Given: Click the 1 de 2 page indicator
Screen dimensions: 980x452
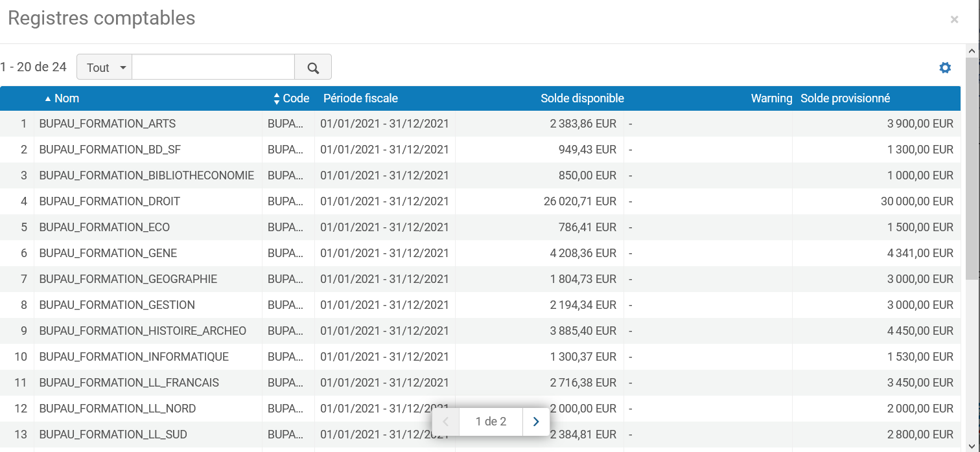Looking at the screenshot, I should point(491,422).
